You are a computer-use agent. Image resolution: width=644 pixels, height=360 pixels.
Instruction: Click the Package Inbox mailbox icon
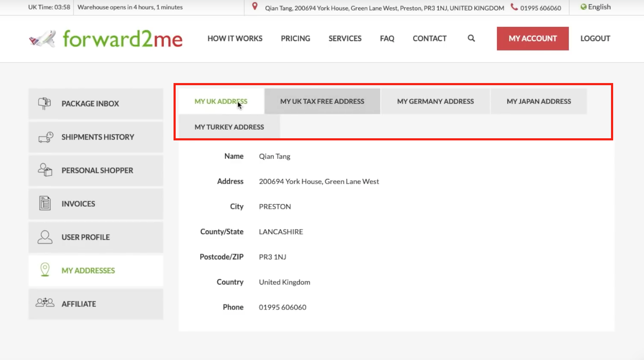pos(45,104)
